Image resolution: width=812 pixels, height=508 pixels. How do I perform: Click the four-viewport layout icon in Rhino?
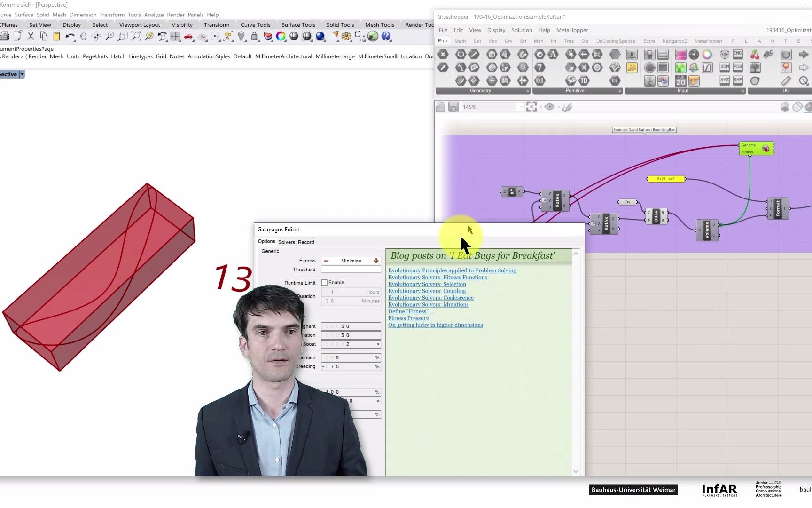[x=175, y=36]
